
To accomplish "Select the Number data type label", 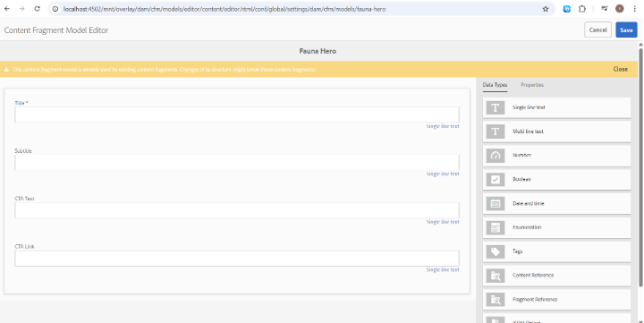I will (521, 156).
